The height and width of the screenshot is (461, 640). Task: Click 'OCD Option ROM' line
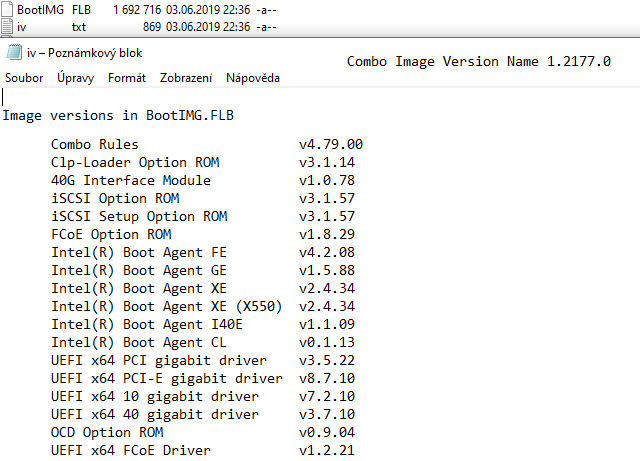tap(107, 432)
